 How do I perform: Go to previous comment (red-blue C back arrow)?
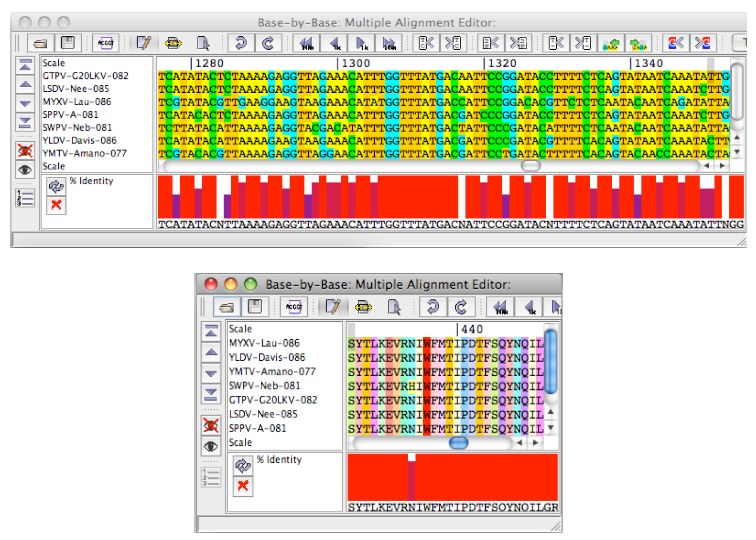676,43
